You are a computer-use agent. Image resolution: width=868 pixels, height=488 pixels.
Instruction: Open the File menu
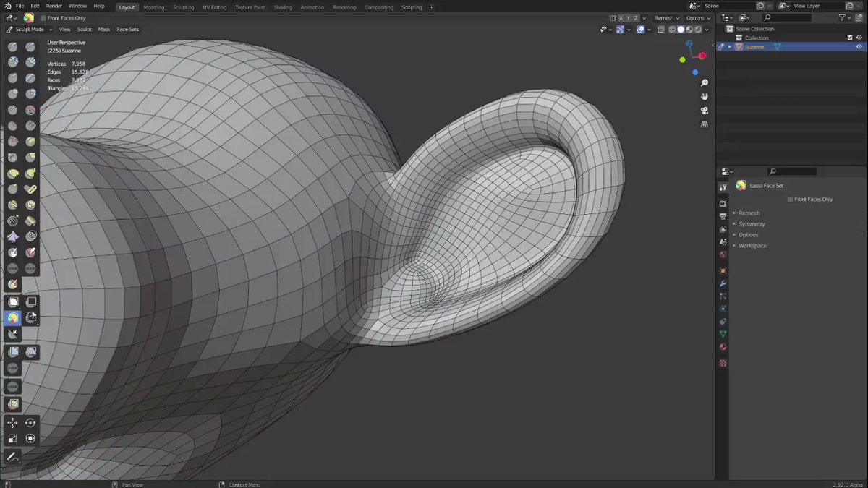click(x=20, y=6)
